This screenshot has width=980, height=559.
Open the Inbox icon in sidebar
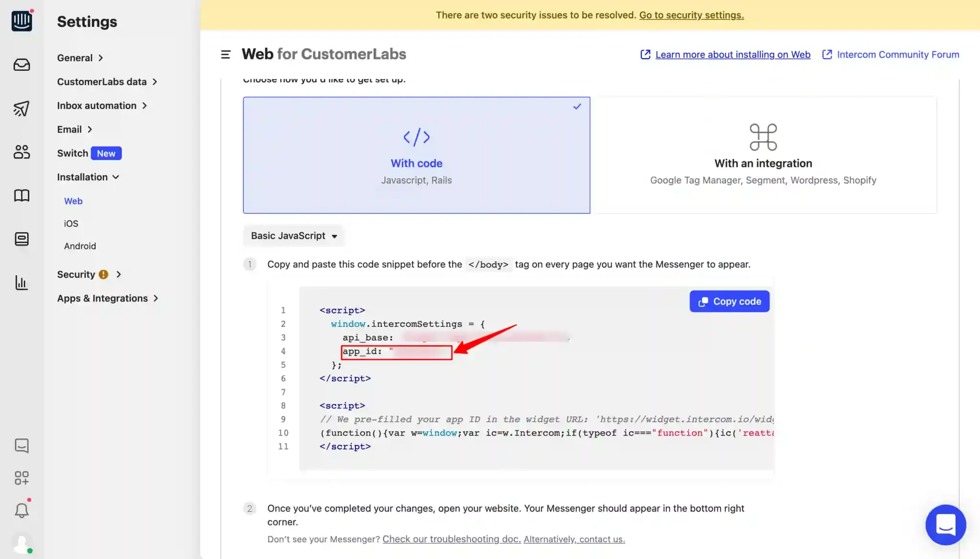[x=22, y=65]
